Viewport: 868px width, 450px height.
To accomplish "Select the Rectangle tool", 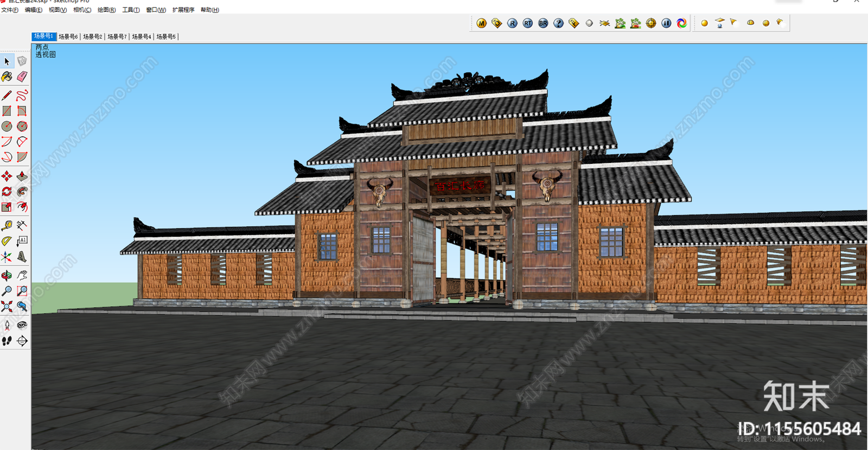I will coord(7,111).
